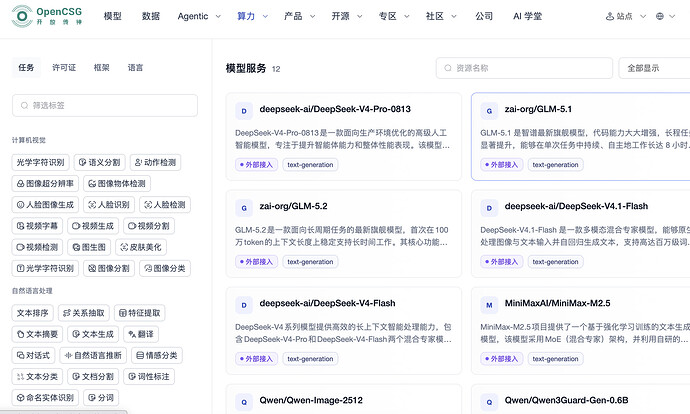The height and width of the screenshot is (414, 690).
Task: Expand the 专区 navigation menu
Action: pos(394,16)
